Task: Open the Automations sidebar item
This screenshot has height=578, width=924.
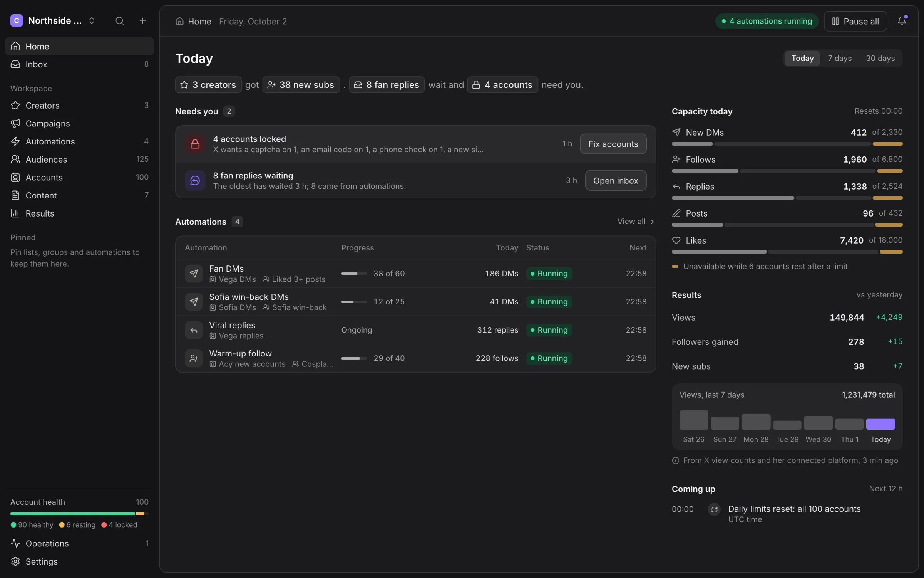Action: (x=79, y=141)
